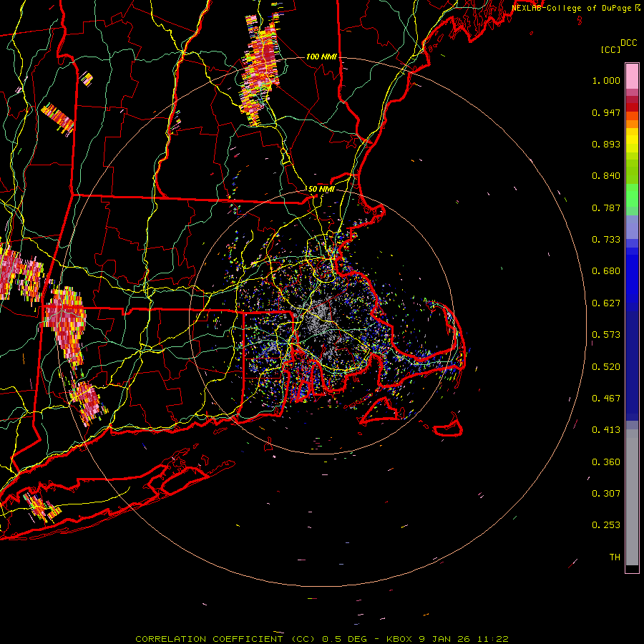The height and width of the screenshot is (644, 644).
Task: Select the 0.253 scale label
Action: click(x=606, y=525)
